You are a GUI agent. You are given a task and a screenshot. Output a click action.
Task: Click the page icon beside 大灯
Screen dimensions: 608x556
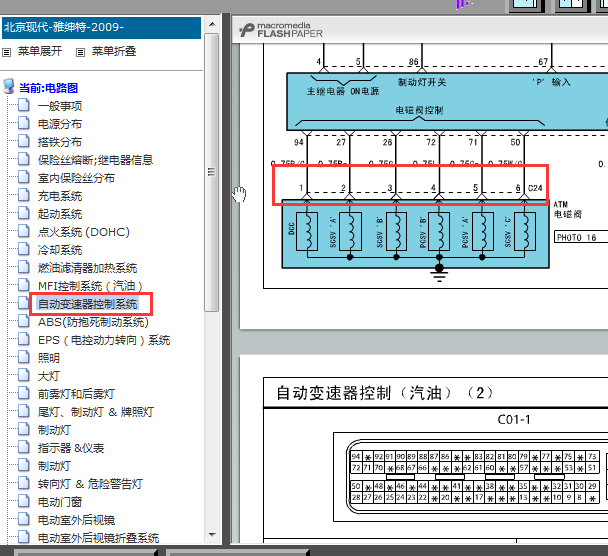click(24, 375)
